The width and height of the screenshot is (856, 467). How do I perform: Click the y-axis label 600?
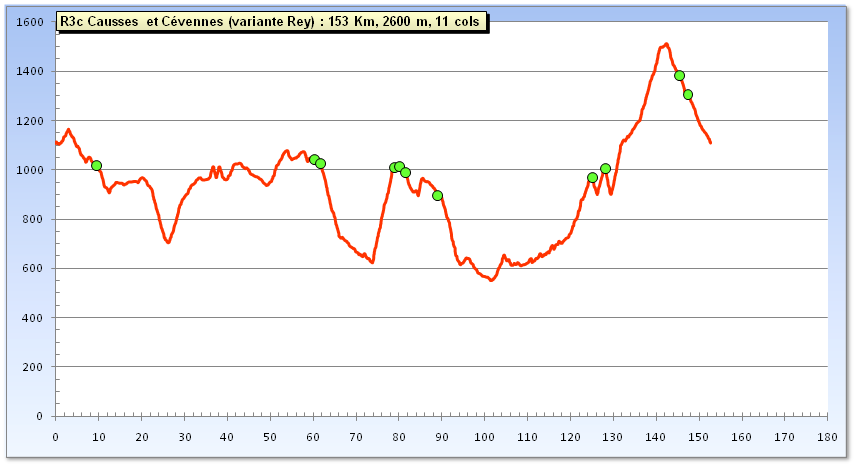32,268
